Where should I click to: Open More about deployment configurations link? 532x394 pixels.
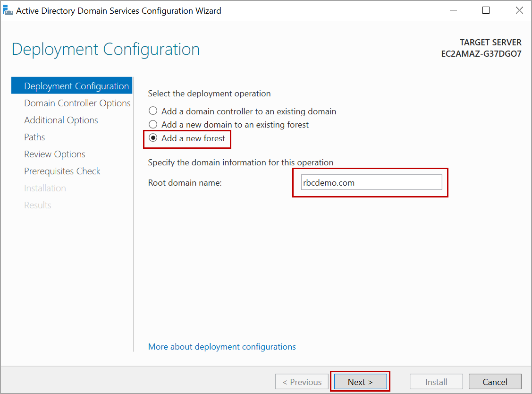pos(222,347)
